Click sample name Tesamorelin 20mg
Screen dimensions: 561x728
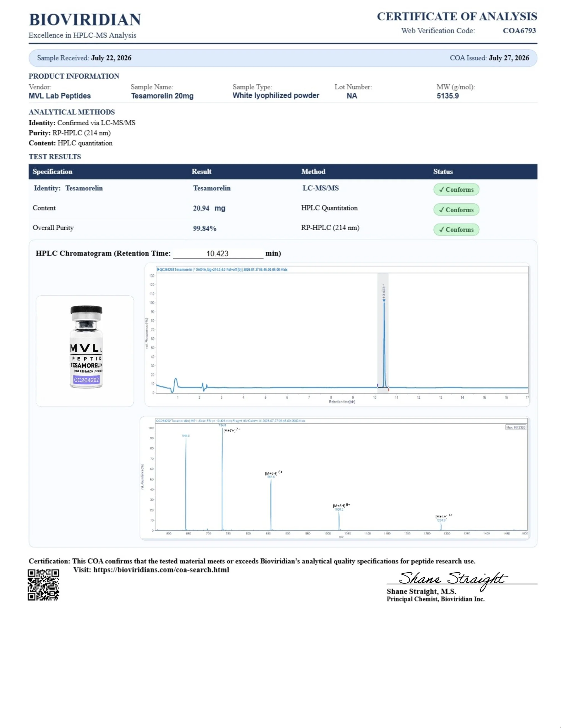pos(162,96)
